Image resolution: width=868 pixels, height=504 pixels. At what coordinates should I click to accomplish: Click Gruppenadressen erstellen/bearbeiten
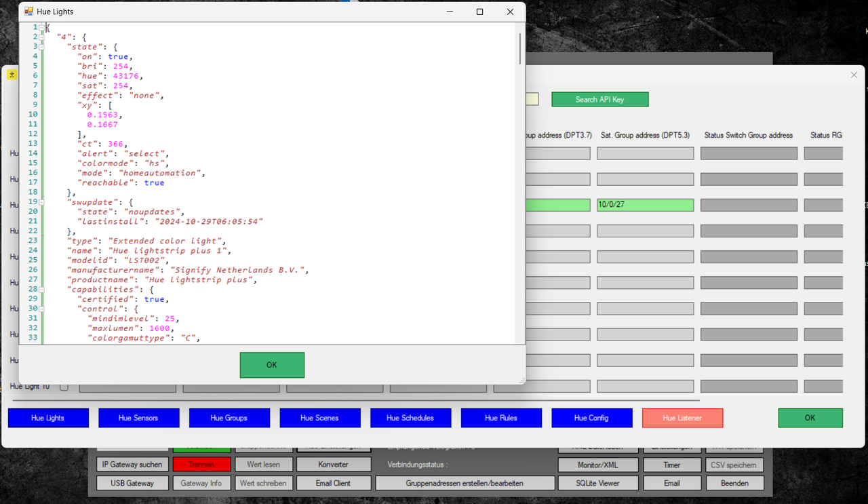(465, 484)
